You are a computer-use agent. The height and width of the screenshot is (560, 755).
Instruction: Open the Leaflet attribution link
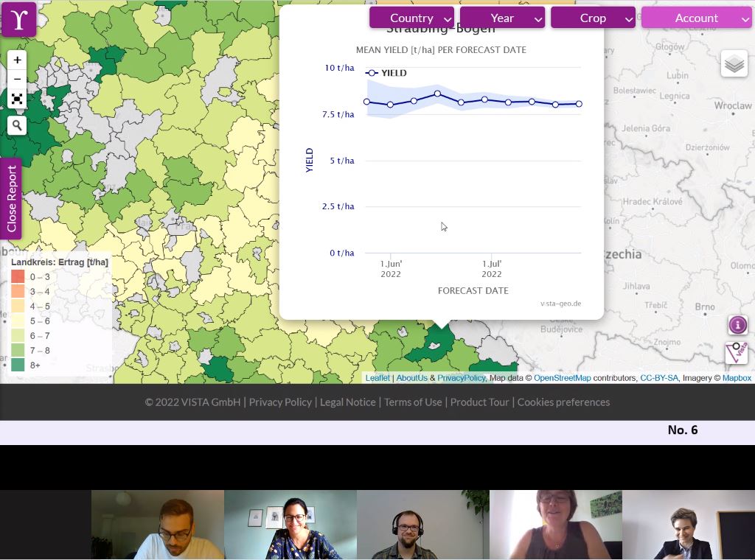pyautogui.click(x=377, y=378)
